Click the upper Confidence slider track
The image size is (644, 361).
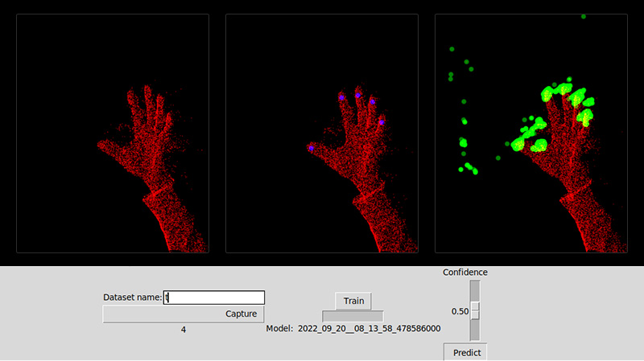pos(475,291)
